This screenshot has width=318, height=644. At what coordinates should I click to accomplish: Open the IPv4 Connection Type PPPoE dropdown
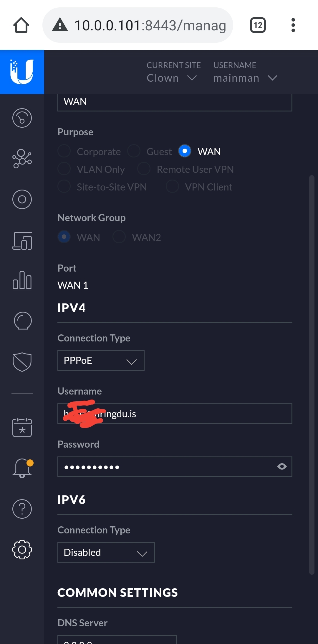pyautogui.click(x=101, y=361)
